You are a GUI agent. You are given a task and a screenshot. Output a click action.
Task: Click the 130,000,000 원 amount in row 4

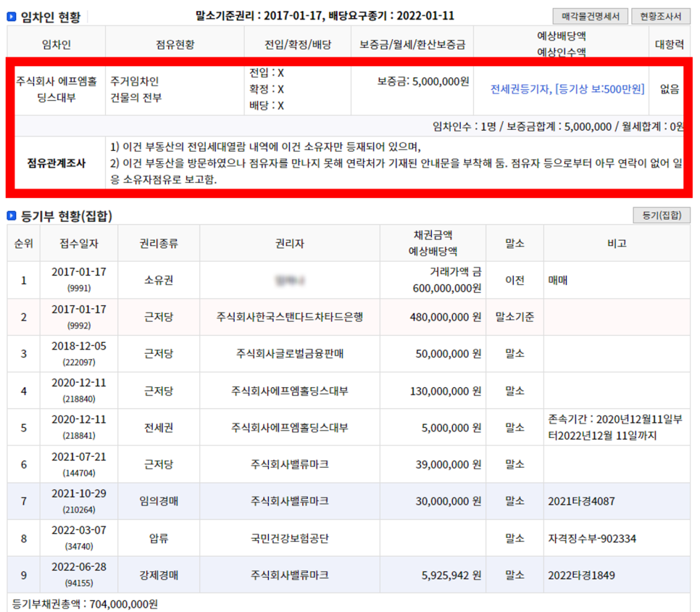446,392
